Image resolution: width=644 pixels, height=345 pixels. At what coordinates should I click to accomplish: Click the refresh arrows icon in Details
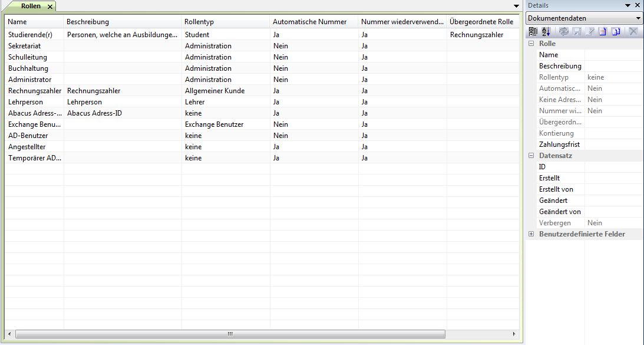click(x=564, y=31)
